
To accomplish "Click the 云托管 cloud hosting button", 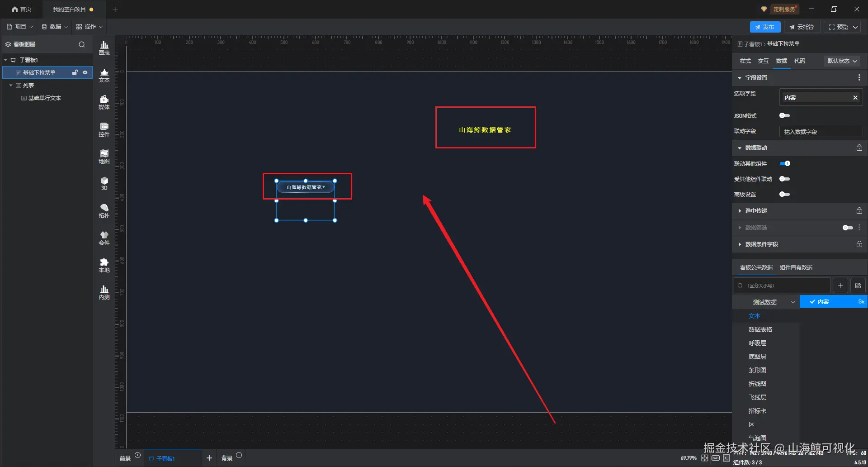I will point(802,27).
